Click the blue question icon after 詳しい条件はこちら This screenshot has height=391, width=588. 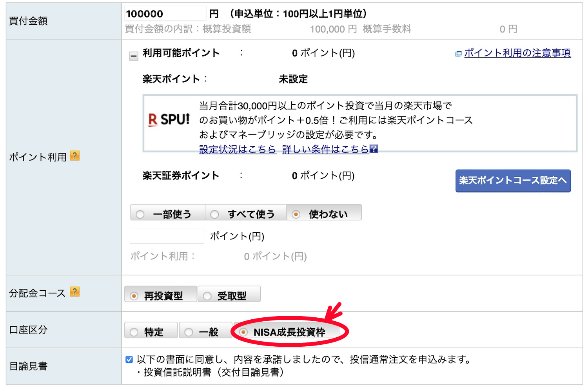tap(374, 149)
